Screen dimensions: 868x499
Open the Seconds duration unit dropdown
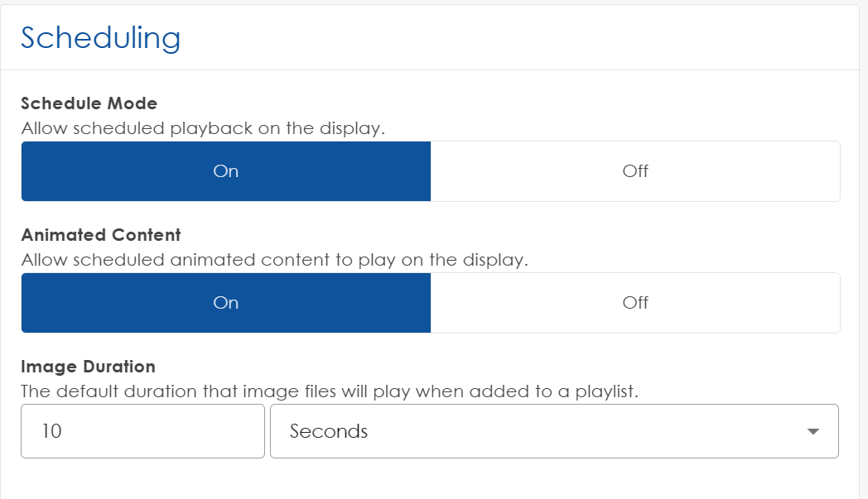(553, 431)
